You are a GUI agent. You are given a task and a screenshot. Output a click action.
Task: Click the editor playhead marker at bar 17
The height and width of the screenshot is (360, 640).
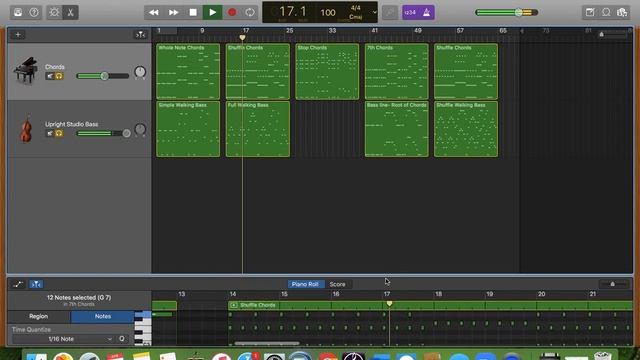(x=389, y=304)
